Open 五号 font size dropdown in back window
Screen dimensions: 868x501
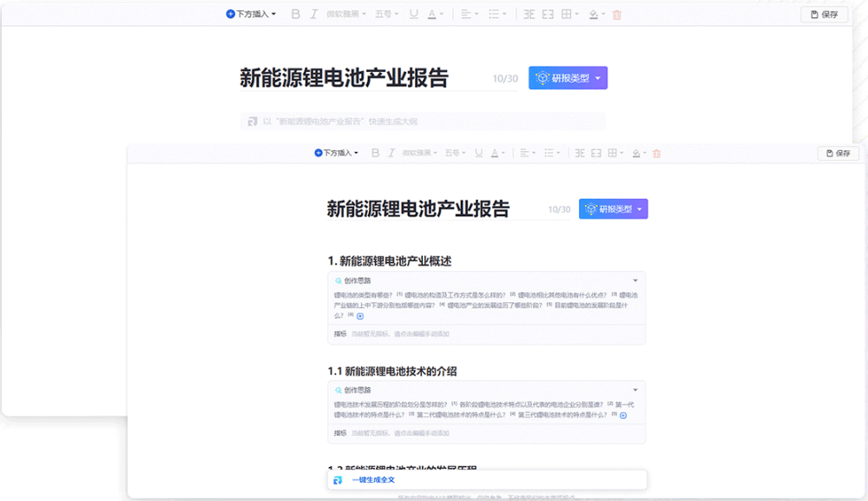coord(386,15)
